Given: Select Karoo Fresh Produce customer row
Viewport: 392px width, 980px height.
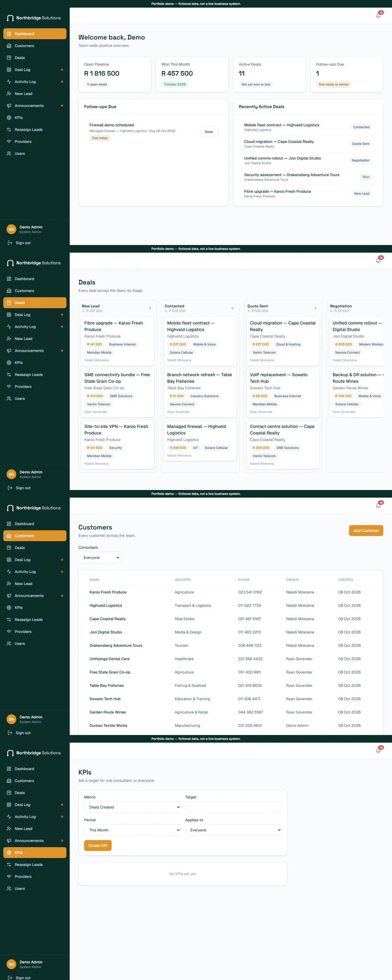Looking at the screenshot, I should (x=231, y=592).
